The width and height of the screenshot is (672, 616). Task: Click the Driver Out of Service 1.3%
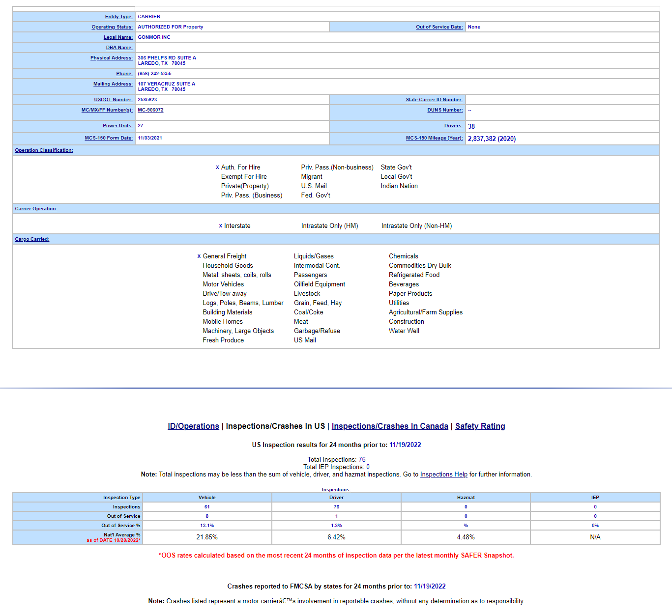click(x=336, y=526)
